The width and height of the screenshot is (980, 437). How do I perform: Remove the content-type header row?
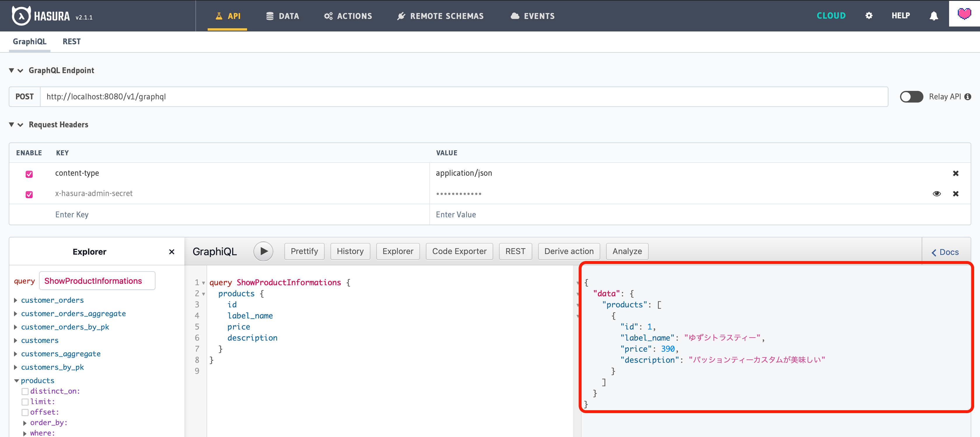955,173
